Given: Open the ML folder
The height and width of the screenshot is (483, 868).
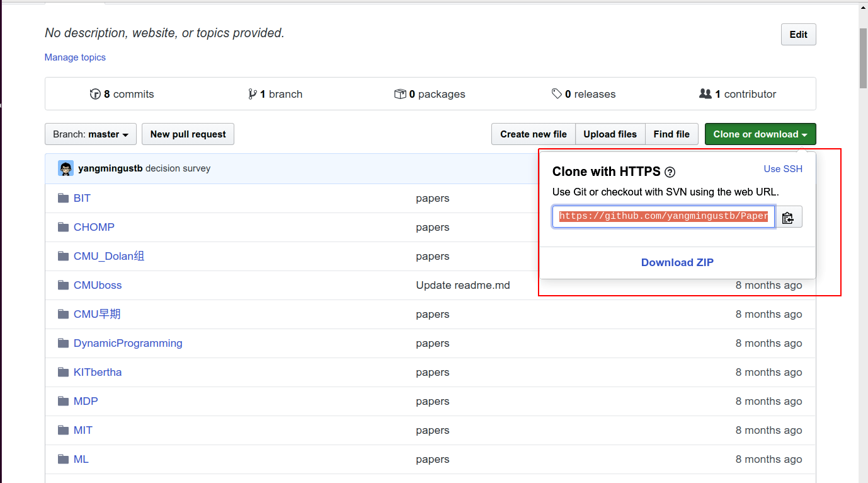Looking at the screenshot, I should [81, 459].
